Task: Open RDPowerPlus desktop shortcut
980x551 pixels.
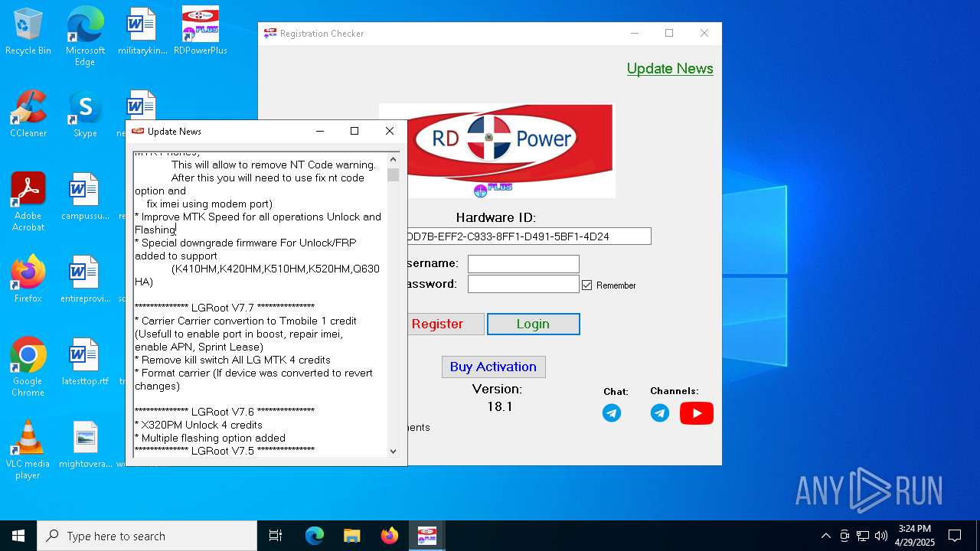Action: 200,32
